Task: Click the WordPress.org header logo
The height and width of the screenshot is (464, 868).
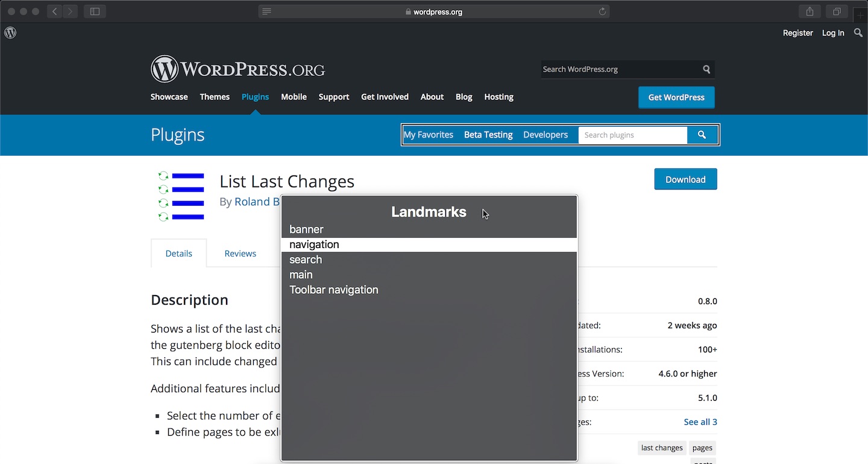Action: click(x=237, y=69)
